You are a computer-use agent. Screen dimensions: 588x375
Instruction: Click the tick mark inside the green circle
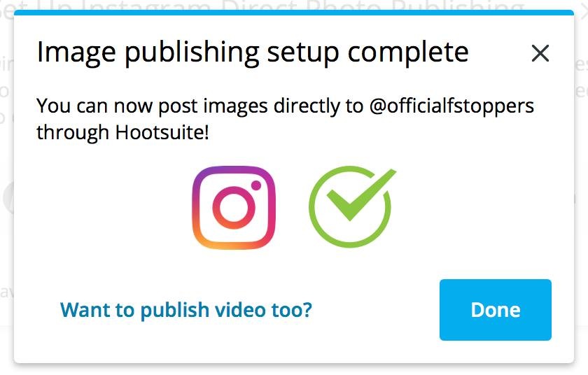pyautogui.click(x=361, y=194)
